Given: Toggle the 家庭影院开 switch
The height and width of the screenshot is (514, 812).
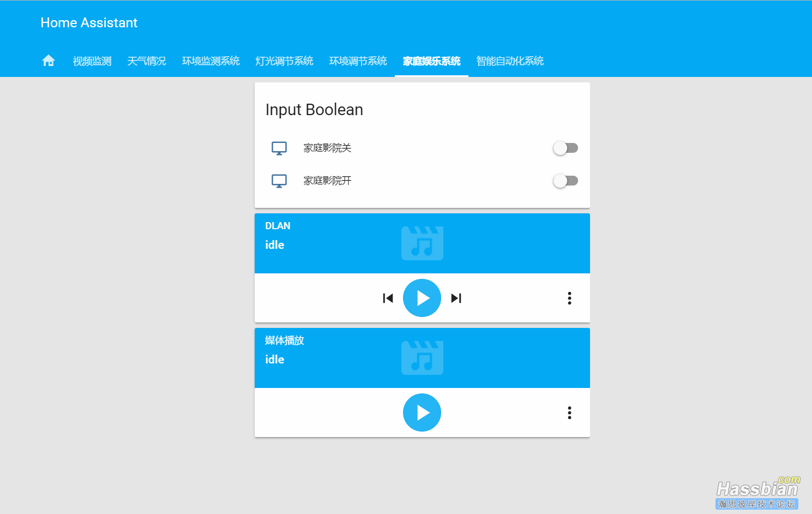Looking at the screenshot, I should [566, 181].
